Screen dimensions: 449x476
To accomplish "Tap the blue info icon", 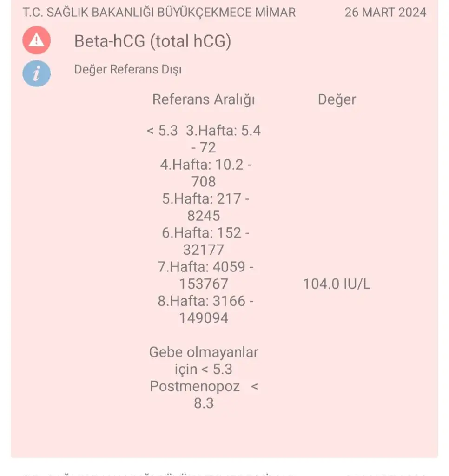I will click(36, 73).
